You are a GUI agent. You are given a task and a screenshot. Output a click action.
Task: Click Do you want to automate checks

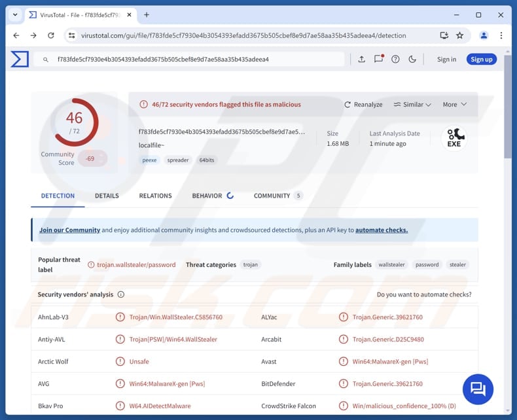[424, 294]
